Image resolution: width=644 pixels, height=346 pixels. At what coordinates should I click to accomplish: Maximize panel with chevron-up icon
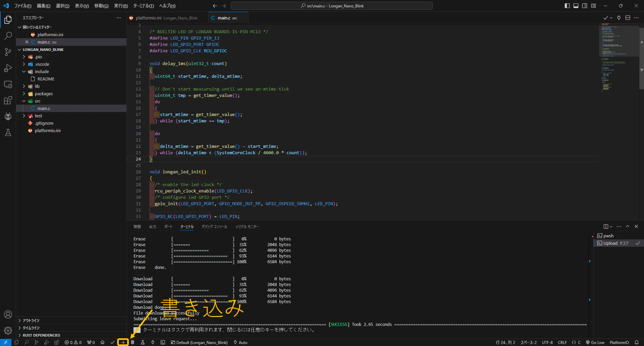pyautogui.click(x=628, y=227)
